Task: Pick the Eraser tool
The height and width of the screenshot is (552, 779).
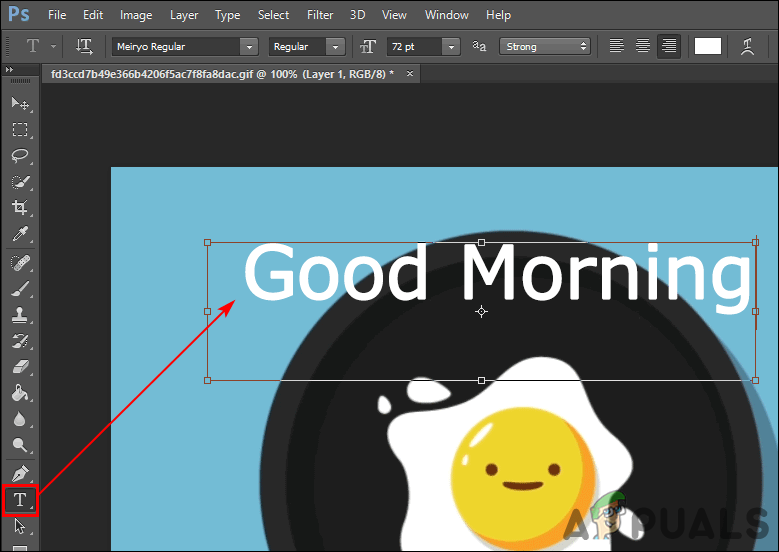Action: [x=20, y=367]
